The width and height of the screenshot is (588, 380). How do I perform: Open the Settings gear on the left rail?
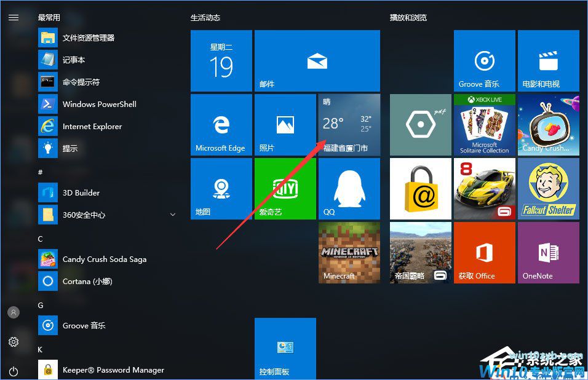[x=14, y=342]
